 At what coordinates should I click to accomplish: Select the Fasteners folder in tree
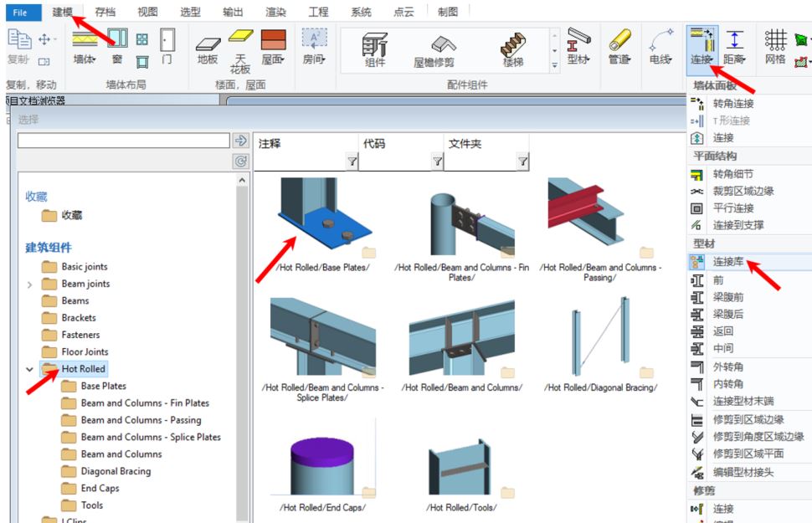(x=80, y=335)
